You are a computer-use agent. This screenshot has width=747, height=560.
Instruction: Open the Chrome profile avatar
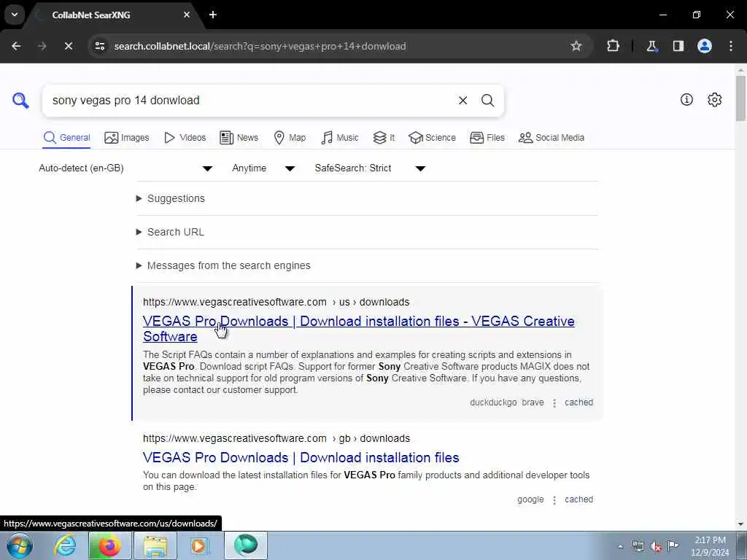(704, 46)
